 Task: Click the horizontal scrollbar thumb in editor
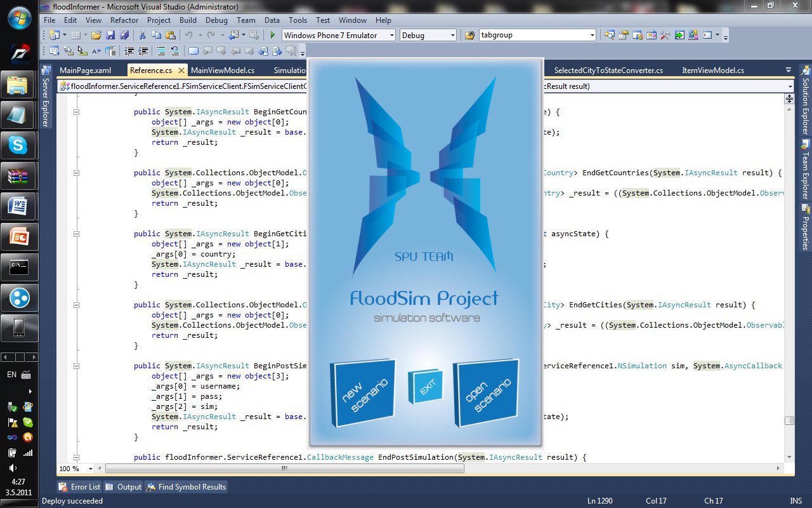284,469
